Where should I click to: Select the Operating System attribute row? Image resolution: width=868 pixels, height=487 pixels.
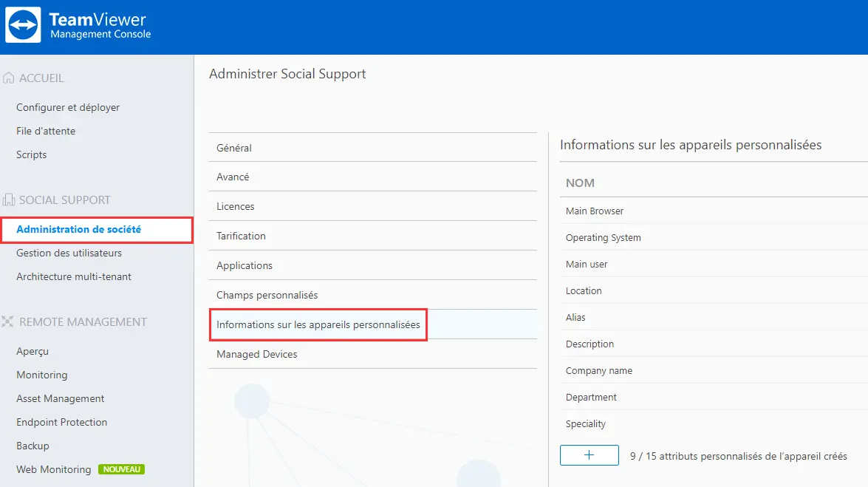(x=714, y=238)
